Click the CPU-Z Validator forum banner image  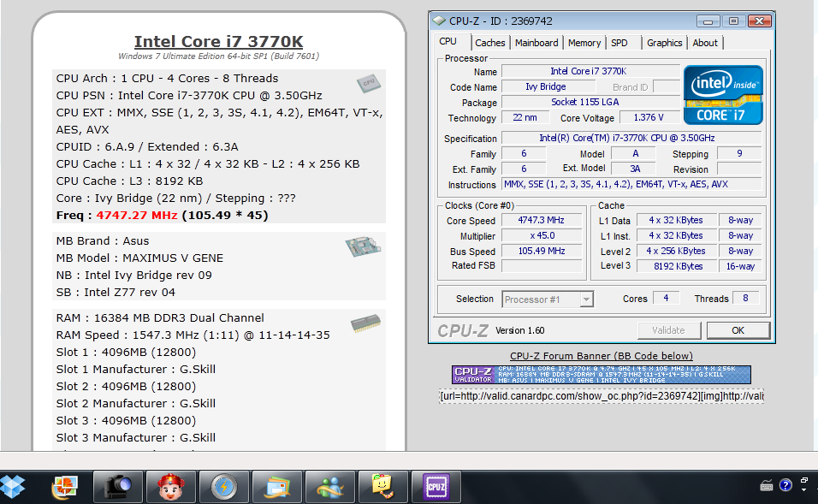point(601,375)
